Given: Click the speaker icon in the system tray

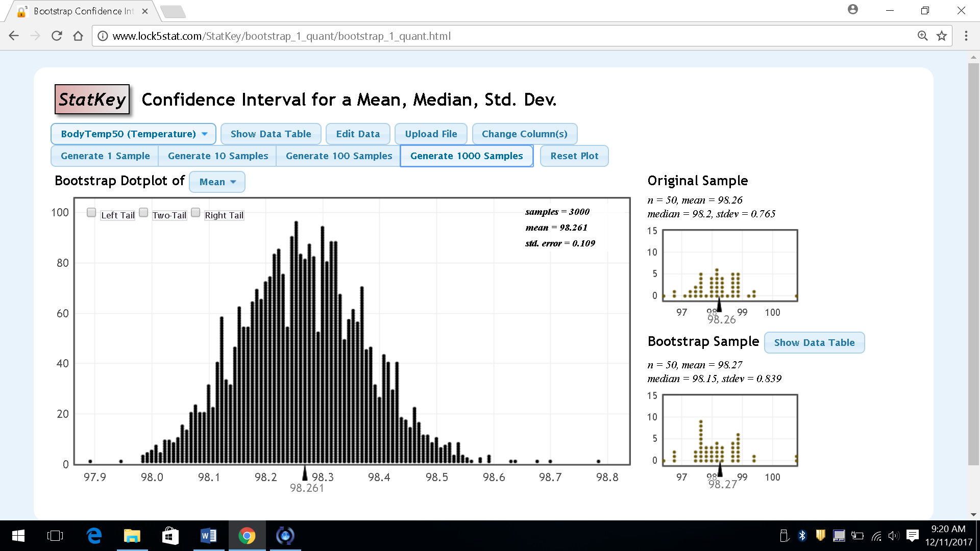Looking at the screenshot, I should point(894,536).
